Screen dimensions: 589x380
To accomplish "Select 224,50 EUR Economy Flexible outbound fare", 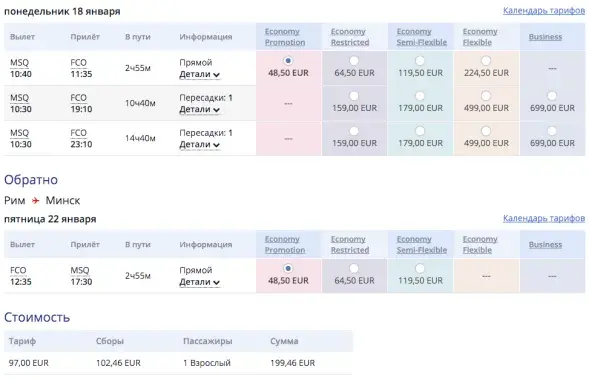I will point(486,61).
